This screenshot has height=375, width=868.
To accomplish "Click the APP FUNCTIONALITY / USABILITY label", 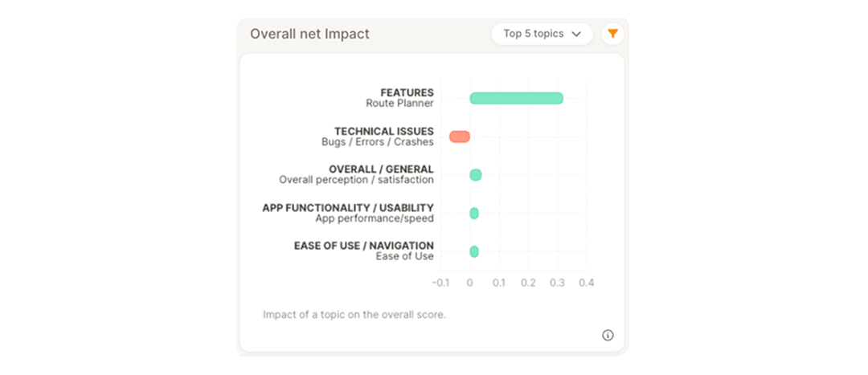I will (348, 207).
